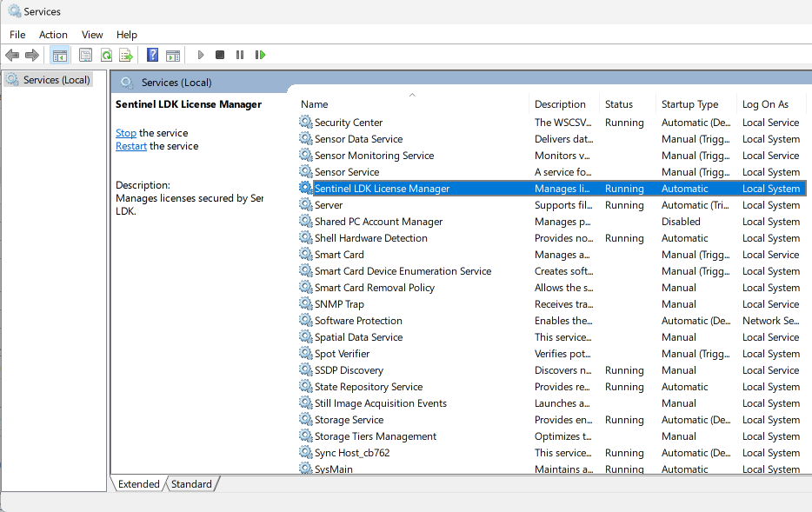Open the Help toolbar icon

[152, 55]
